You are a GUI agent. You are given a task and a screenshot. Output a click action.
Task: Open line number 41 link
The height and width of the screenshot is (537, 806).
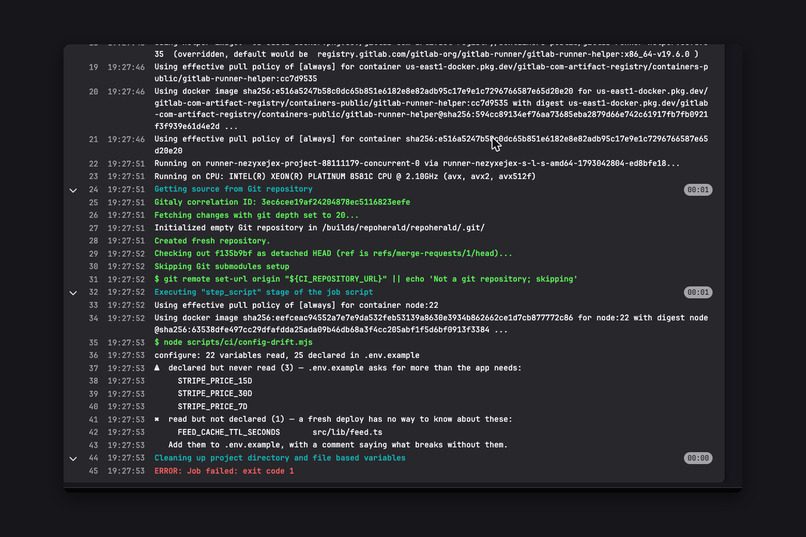tap(93, 420)
